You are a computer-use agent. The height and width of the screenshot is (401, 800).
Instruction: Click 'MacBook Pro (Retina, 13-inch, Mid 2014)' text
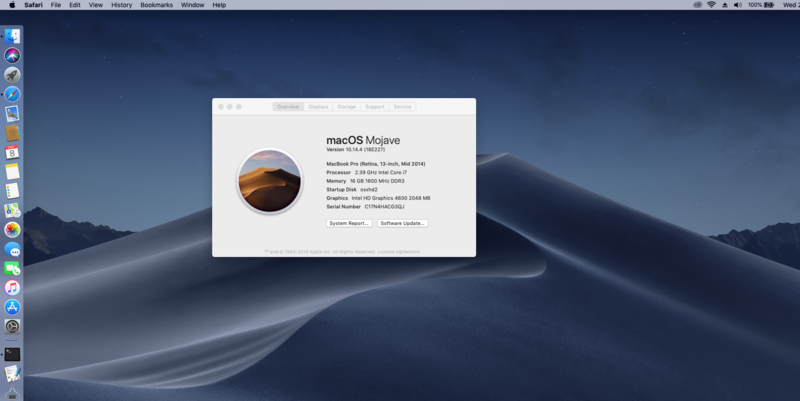tap(376, 164)
